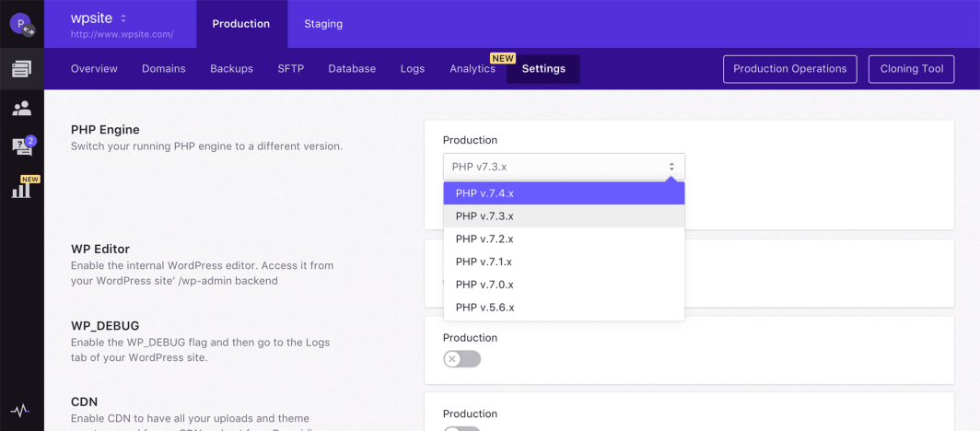Toggle the WP_DEBUG Production switch
The height and width of the screenshot is (431, 980).
tap(461, 359)
